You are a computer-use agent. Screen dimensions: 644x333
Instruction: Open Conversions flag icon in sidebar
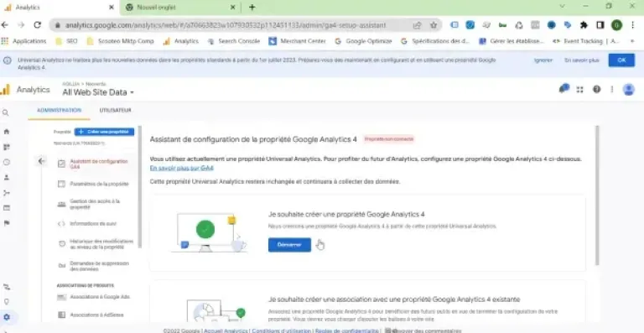click(x=6, y=223)
